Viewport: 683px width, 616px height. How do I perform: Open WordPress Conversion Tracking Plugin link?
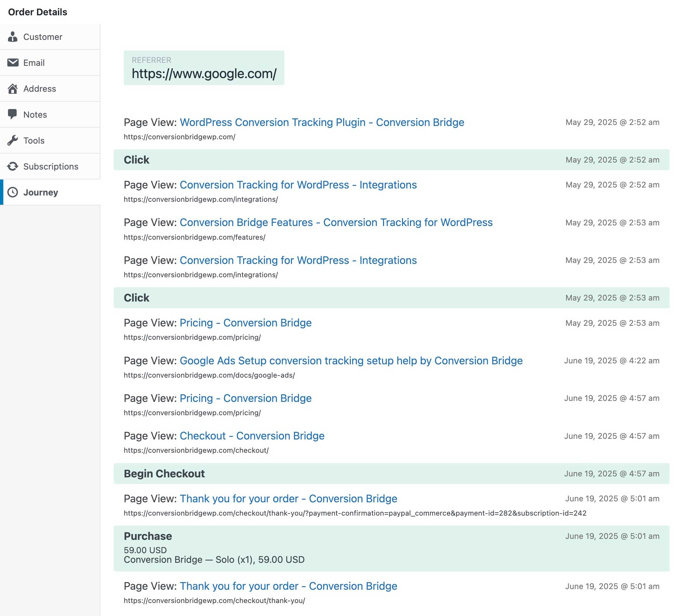[322, 122]
